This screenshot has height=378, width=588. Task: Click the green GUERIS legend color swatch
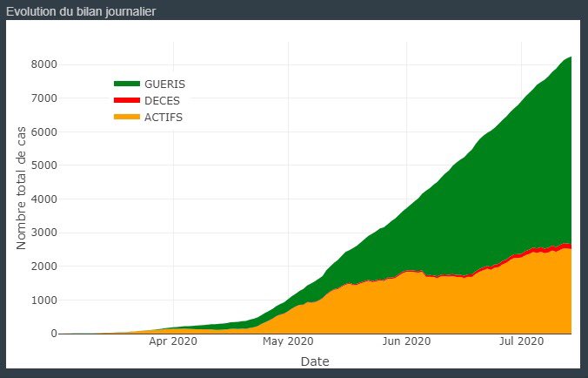pos(127,84)
